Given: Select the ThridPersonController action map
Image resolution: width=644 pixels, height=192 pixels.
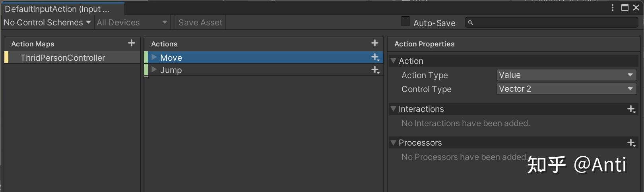Looking at the screenshot, I should click(63, 58).
